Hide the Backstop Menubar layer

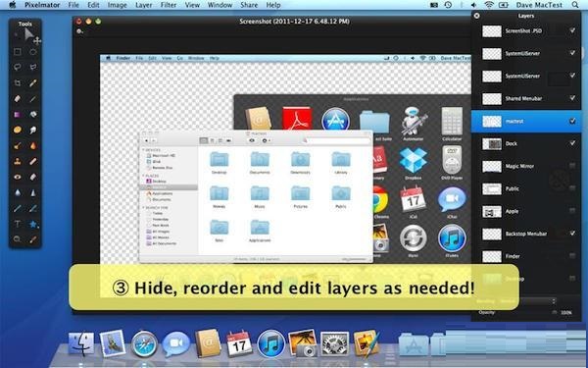pos(572,234)
